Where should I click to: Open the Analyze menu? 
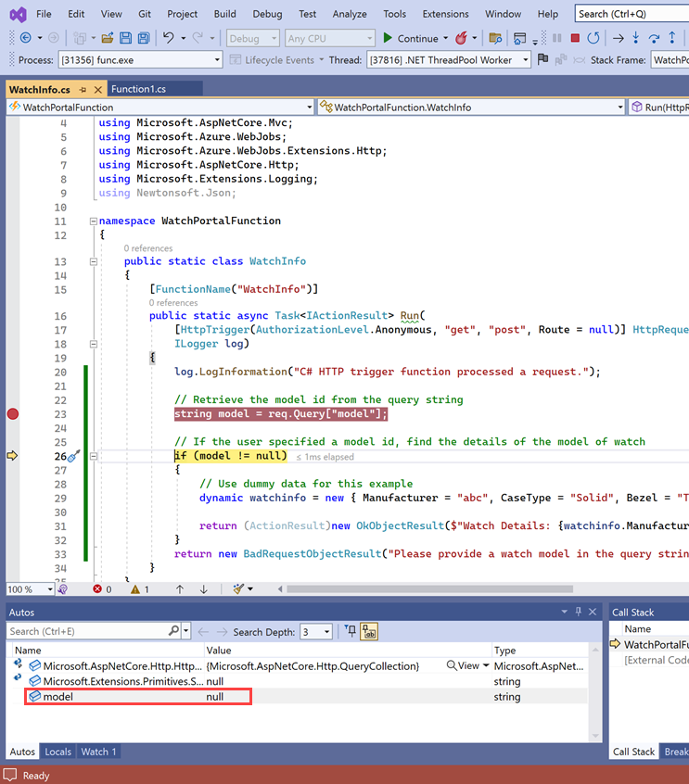350,14
